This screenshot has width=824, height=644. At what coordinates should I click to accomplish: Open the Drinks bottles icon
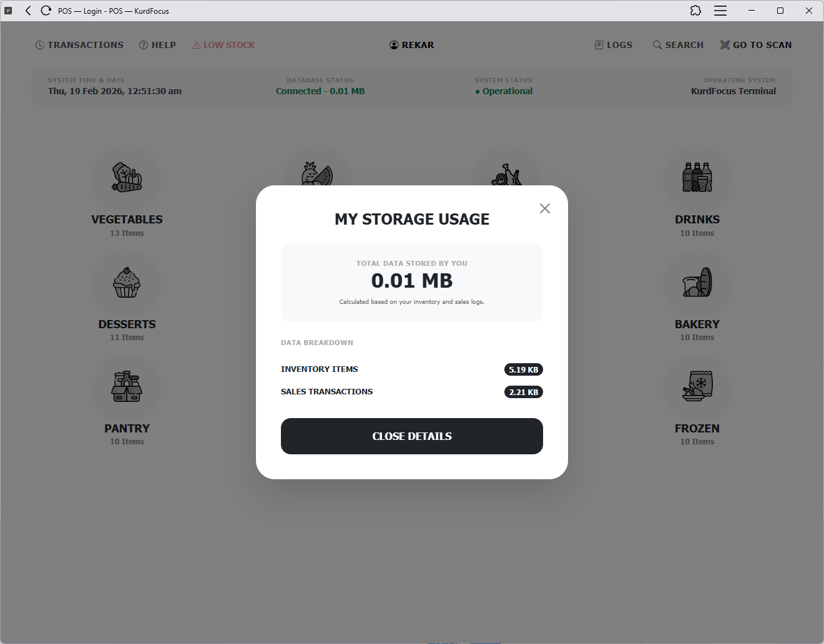click(x=697, y=178)
